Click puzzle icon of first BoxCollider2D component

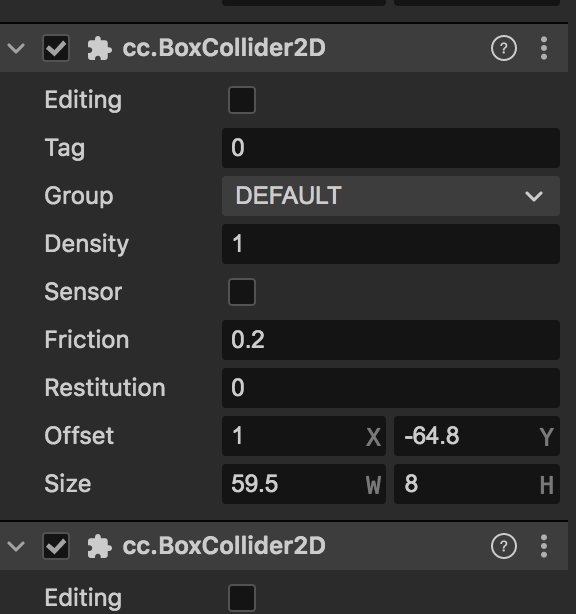coord(99,49)
